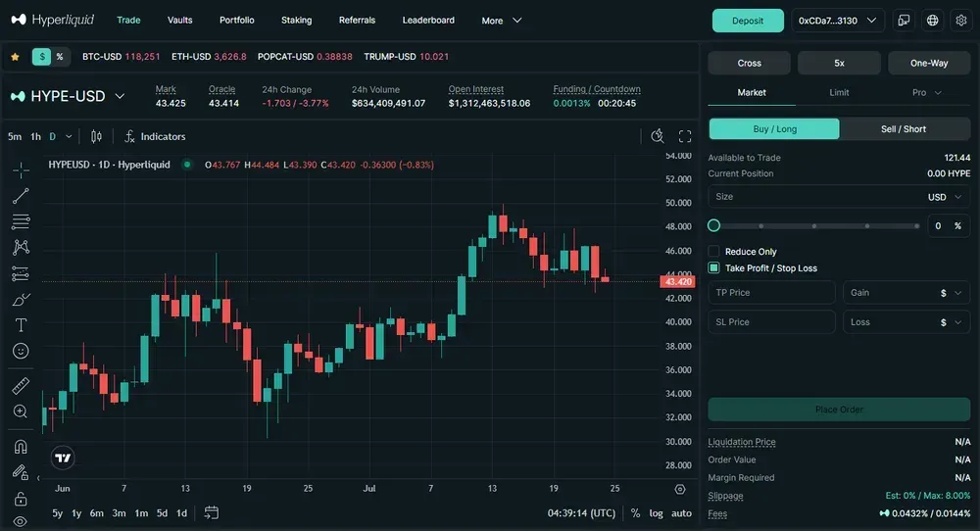
Task: Click the TradingView logo on chart
Action: 63,458
